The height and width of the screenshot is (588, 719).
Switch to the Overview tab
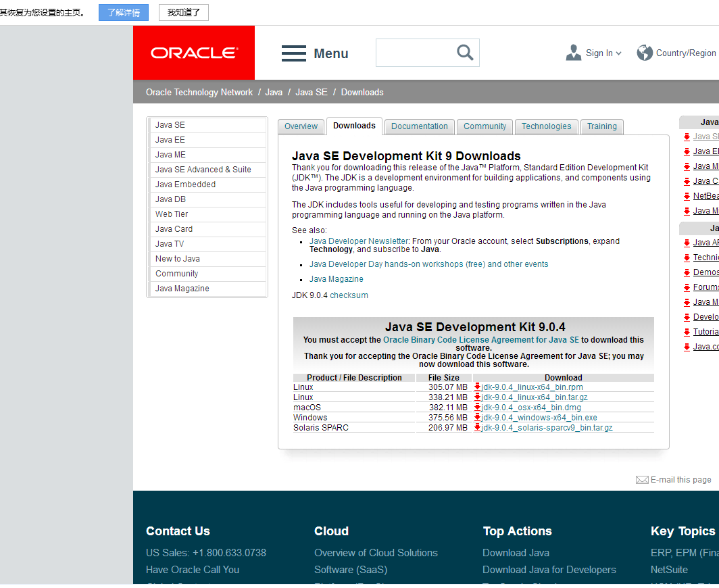[x=301, y=126]
